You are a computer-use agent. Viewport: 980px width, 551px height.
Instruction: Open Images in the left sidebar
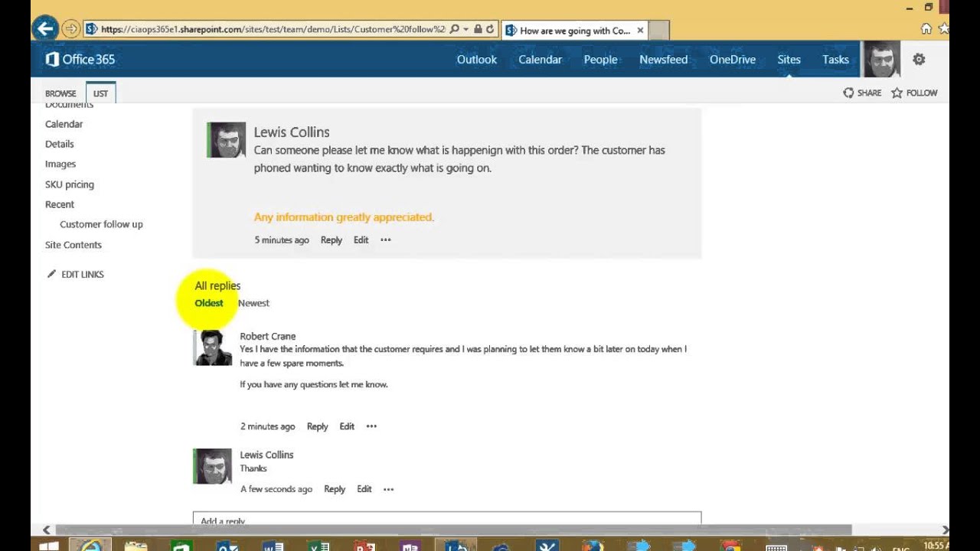coord(60,164)
